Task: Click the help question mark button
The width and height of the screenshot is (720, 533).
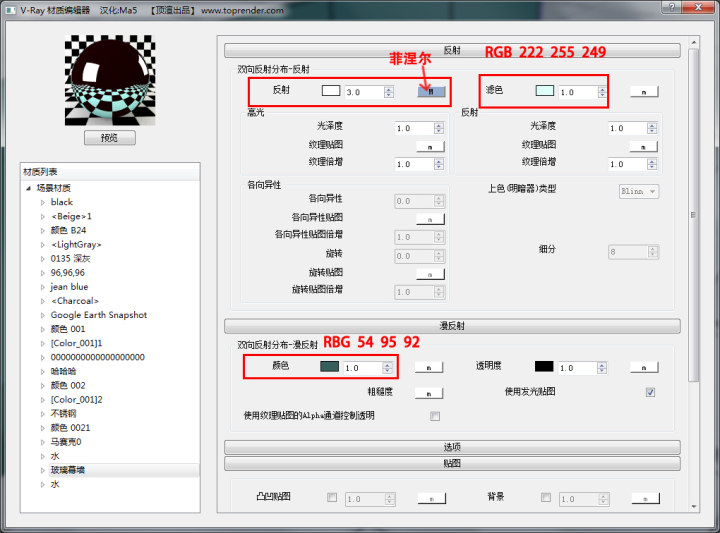Action: click(672, 7)
